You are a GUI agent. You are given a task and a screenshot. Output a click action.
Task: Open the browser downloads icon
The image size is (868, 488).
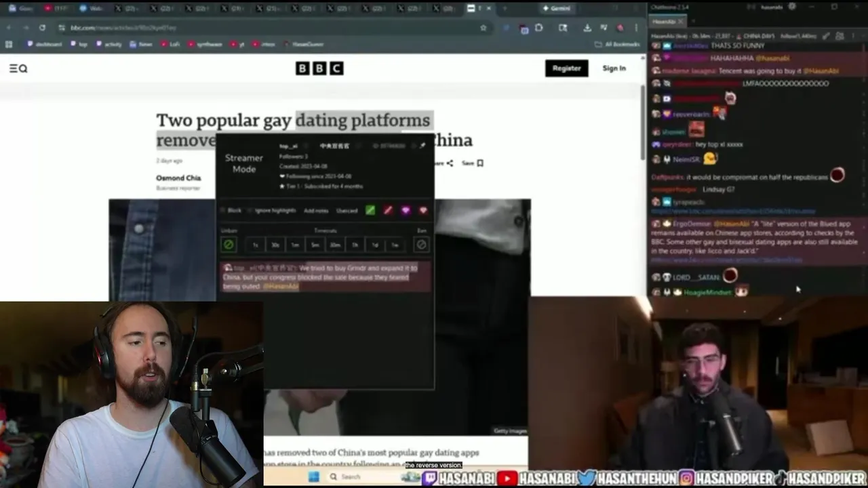coord(587,28)
